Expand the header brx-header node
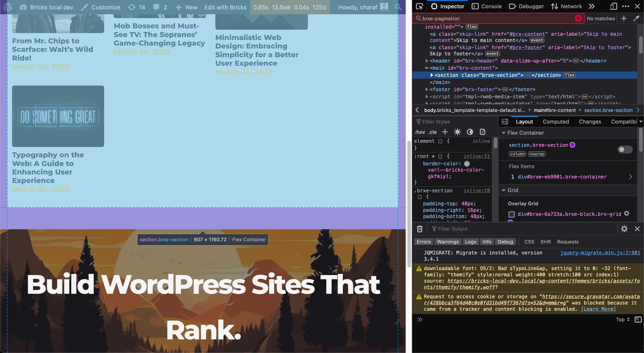 click(427, 61)
